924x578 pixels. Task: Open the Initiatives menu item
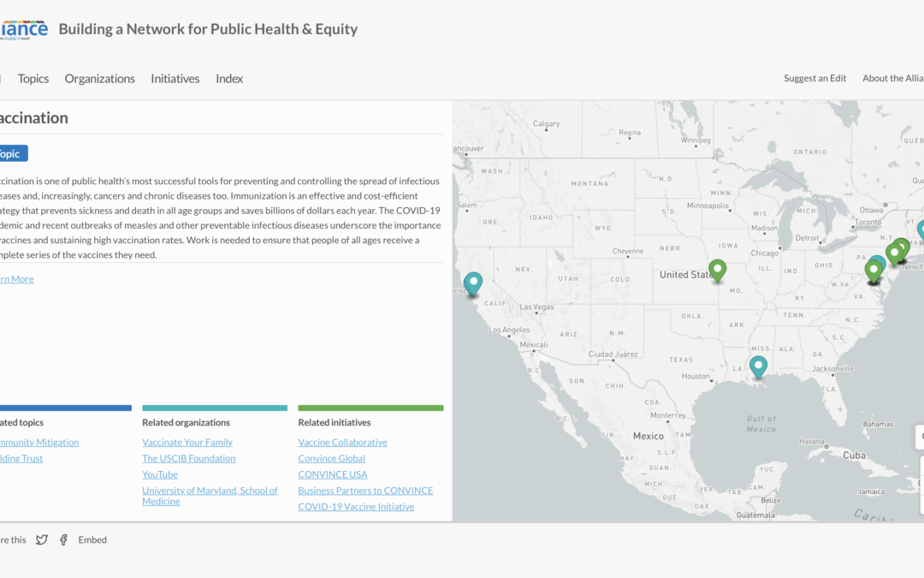click(x=175, y=78)
